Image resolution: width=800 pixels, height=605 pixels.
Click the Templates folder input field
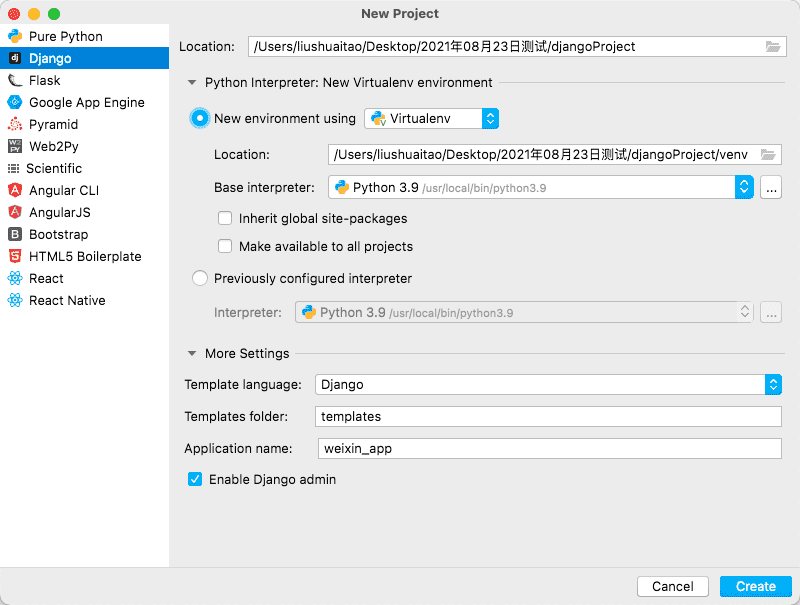(x=548, y=416)
